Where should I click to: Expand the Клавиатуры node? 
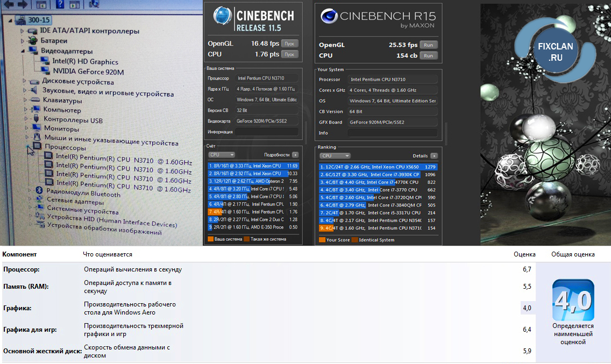tap(25, 100)
